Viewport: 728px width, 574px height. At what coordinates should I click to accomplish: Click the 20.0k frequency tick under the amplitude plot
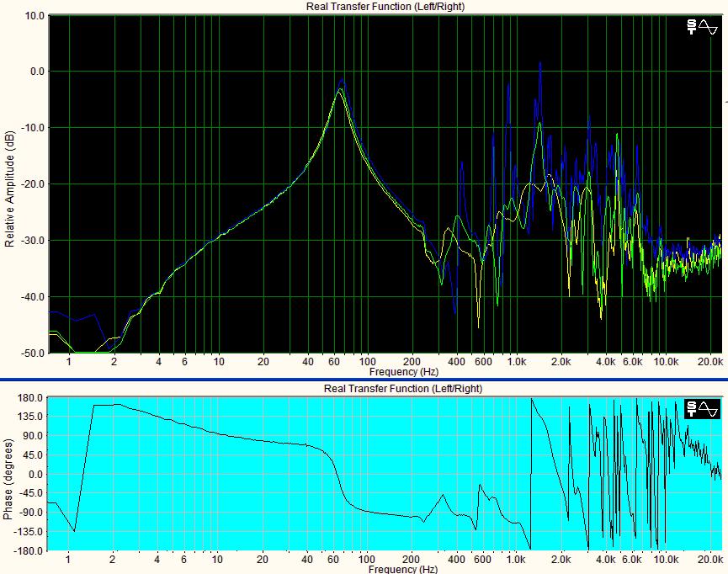tap(709, 362)
